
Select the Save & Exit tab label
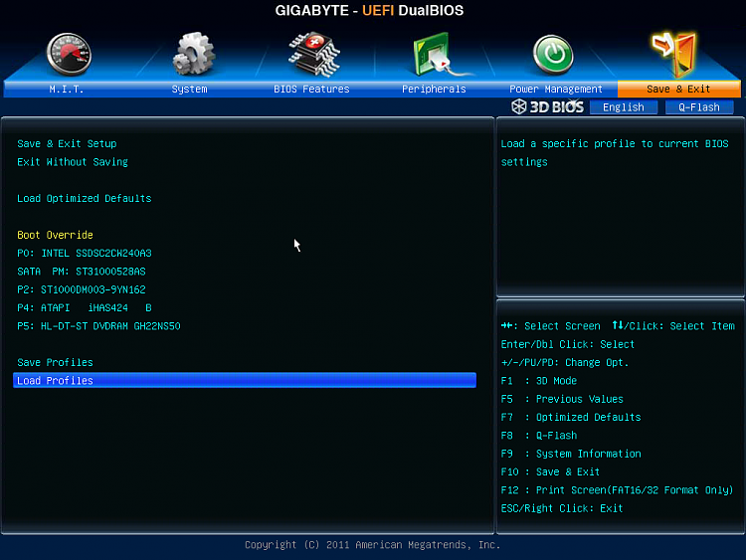[678, 89]
